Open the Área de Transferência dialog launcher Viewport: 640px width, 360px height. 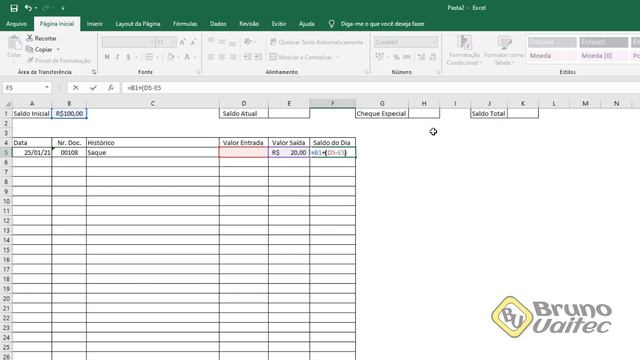point(94,72)
